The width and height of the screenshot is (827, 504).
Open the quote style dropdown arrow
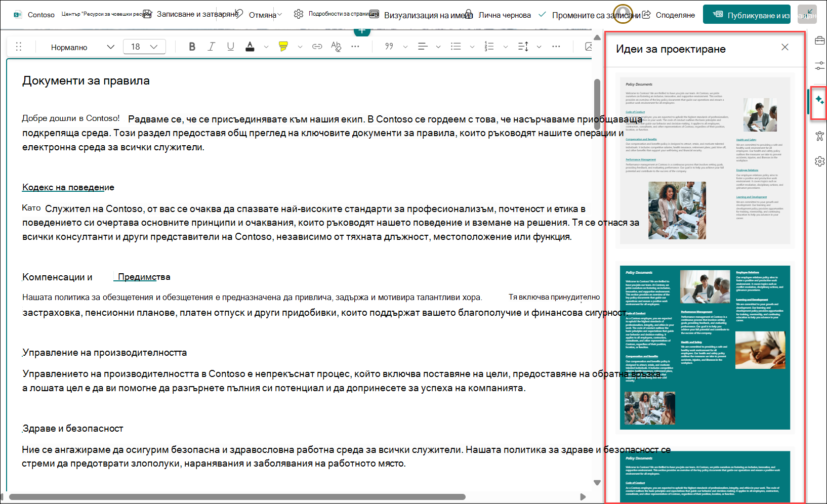405,47
